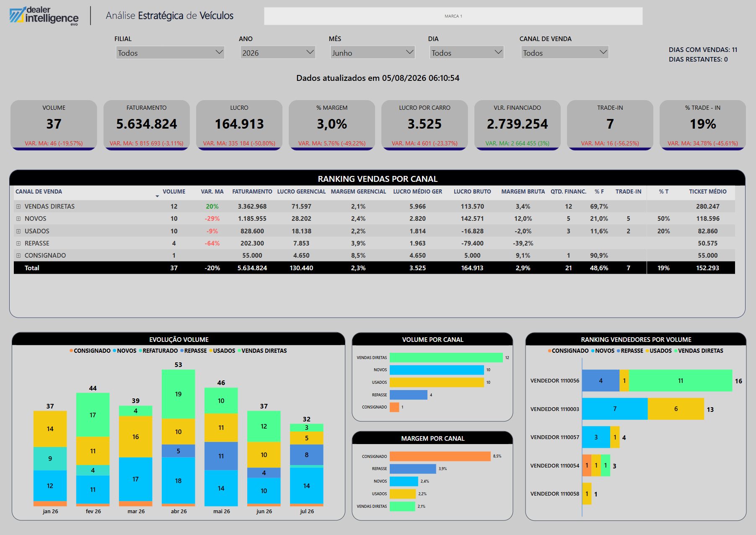Expand the REPASSE channel row
The image size is (756, 535).
18,243
